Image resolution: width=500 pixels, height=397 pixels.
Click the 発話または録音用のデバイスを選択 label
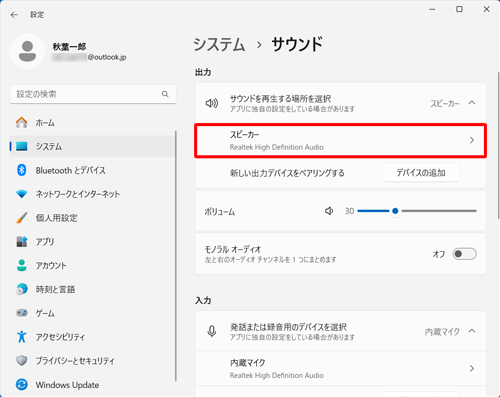point(288,327)
